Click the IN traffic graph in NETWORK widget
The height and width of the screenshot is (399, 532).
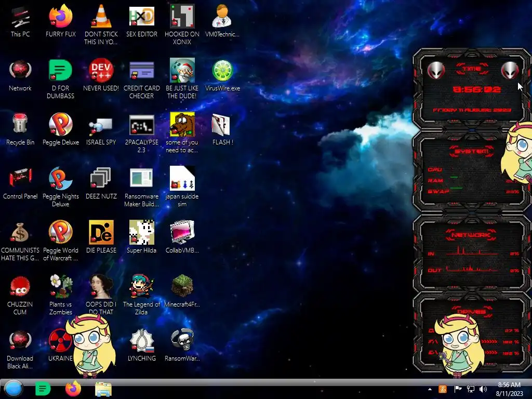[x=472, y=251]
